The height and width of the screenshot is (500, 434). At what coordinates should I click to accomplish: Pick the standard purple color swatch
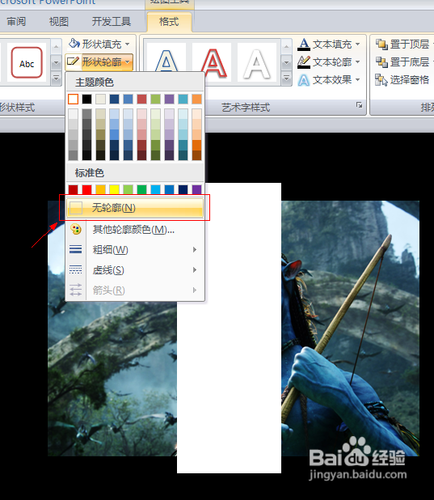pyautogui.click(x=197, y=190)
